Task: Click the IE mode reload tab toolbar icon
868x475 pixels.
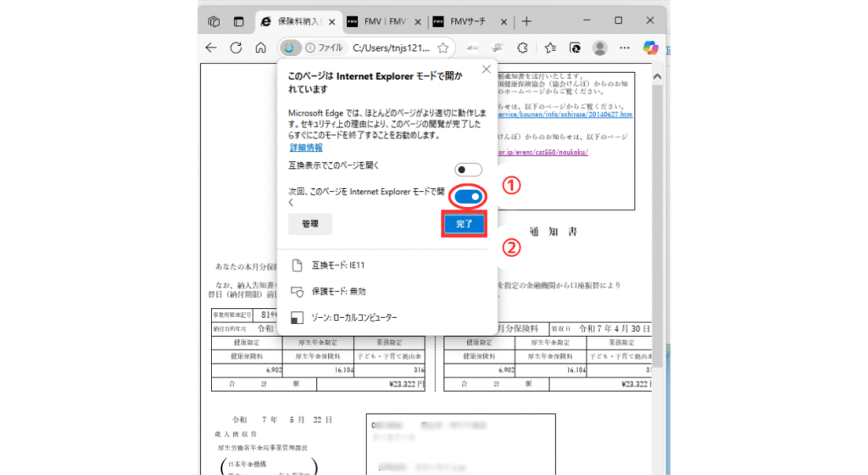Action: (576, 48)
